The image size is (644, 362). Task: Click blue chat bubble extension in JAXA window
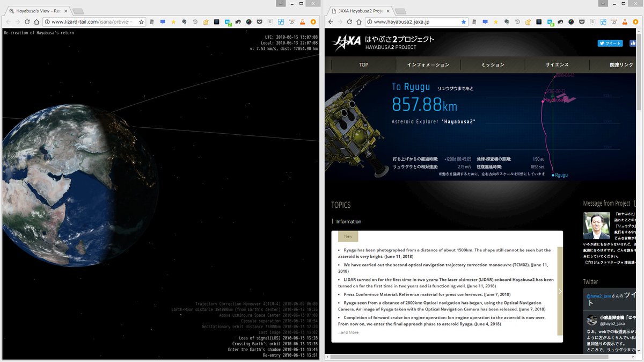point(485,22)
